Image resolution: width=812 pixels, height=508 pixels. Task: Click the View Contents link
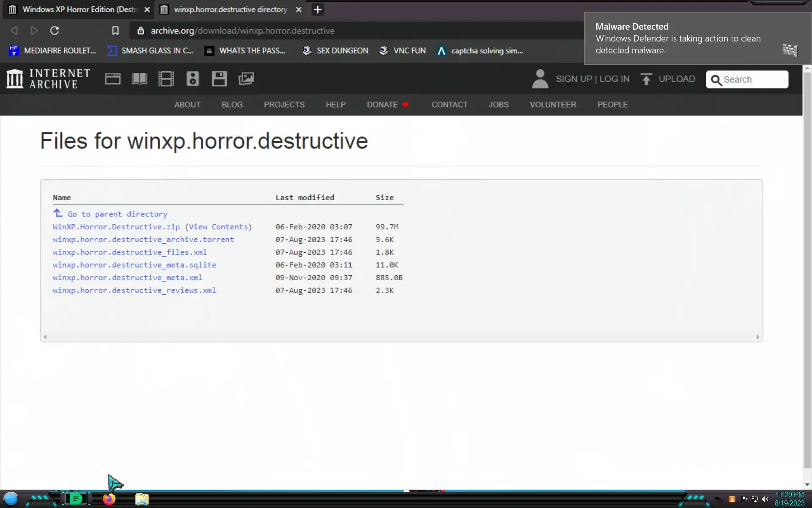(x=218, y=227)
